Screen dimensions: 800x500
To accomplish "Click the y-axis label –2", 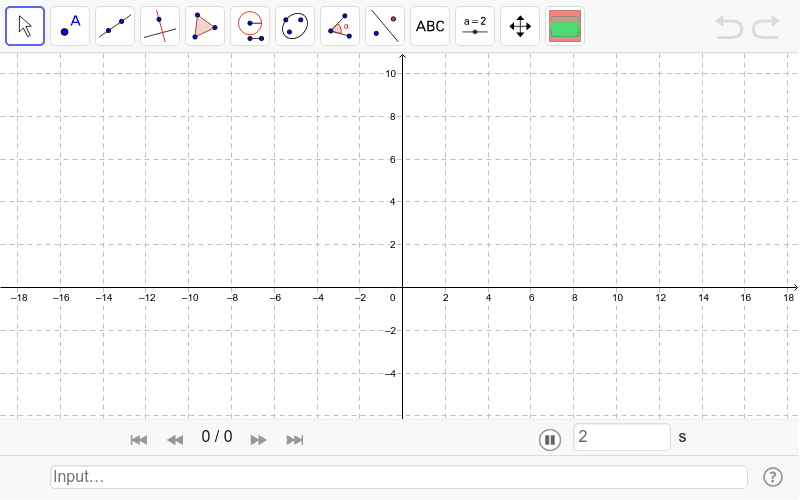I will pyautogui.click(x=390, y=331).
